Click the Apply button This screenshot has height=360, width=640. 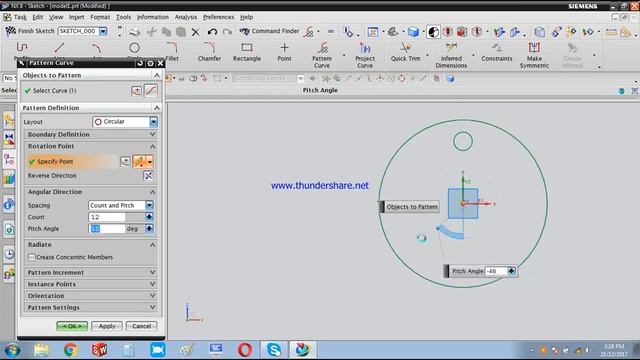[107, 326]
